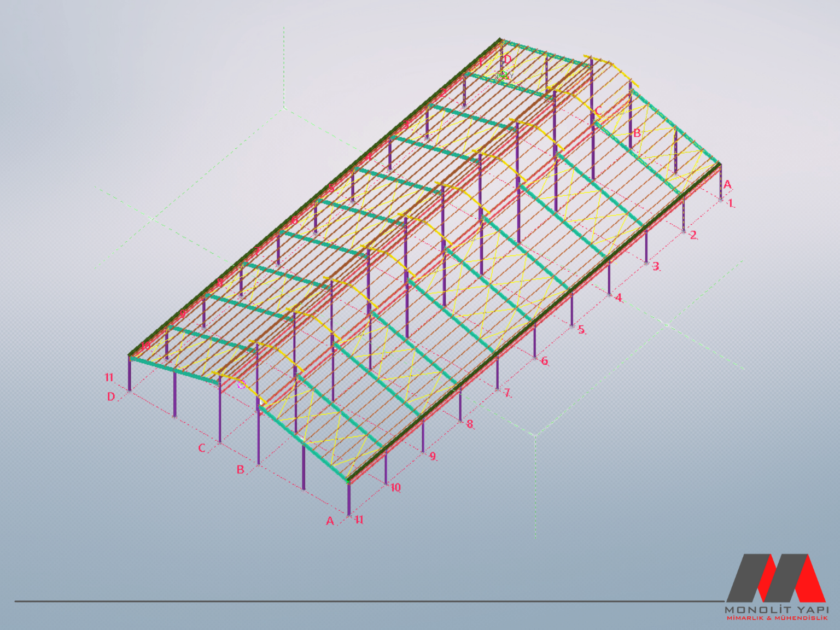Select grid axis label 9 on right edge
Viewport: 840px width, 630px height.
coord(433,456)
